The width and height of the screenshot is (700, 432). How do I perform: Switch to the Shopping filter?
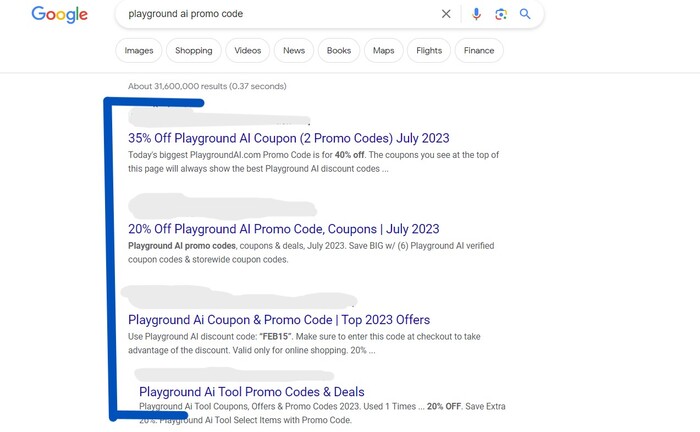pyautogui.click(x=194, y=50)
